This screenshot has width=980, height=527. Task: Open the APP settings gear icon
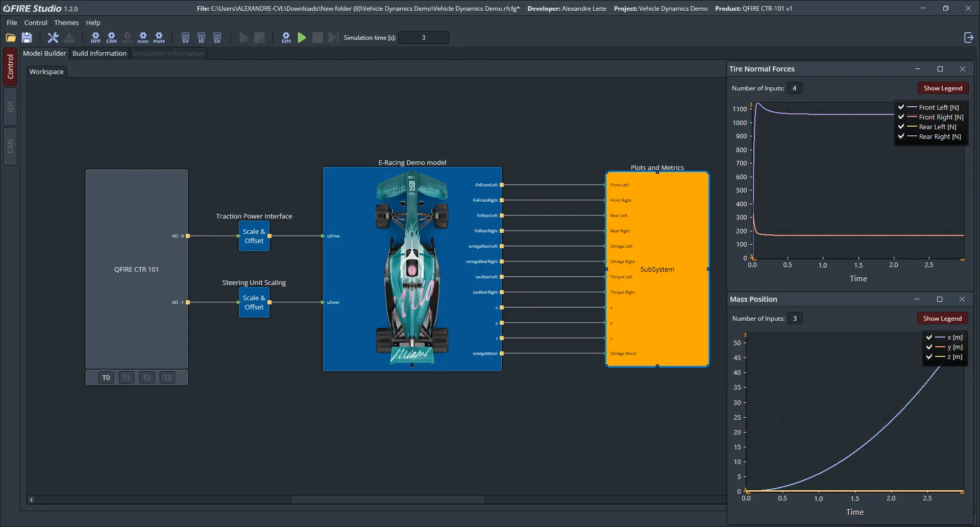(95, 37)
